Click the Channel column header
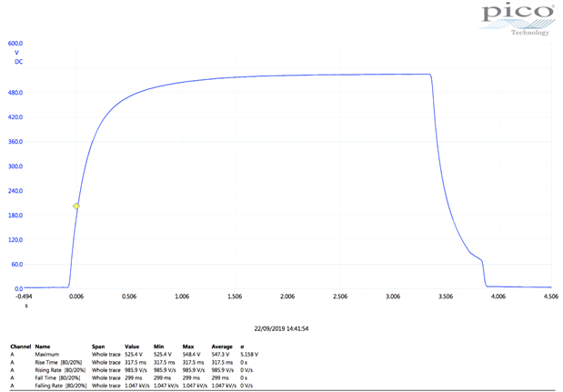The image size is (563, 392). coord(21,347)
